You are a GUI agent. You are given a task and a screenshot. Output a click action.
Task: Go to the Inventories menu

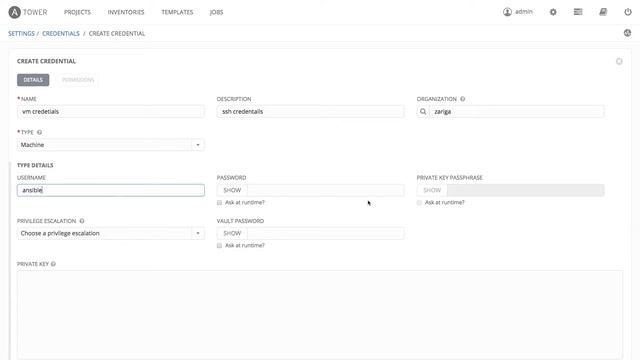tap(126, 12)
